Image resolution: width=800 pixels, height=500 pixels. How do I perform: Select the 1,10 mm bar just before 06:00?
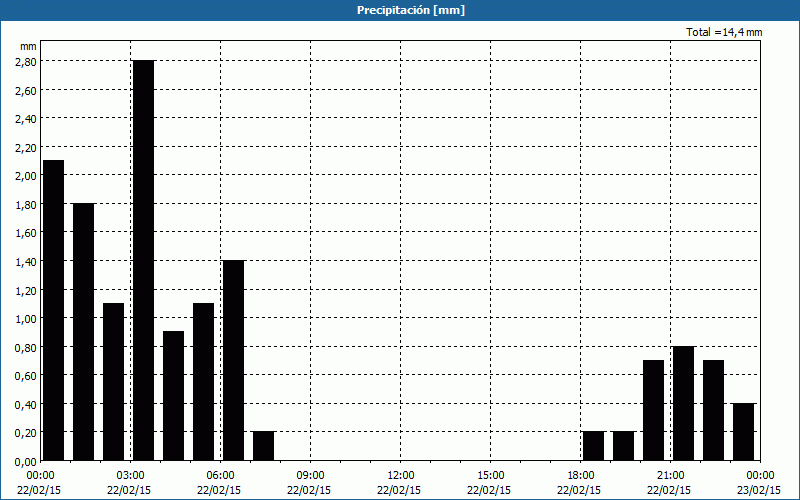pyautogui.click(x=204, y=382)
